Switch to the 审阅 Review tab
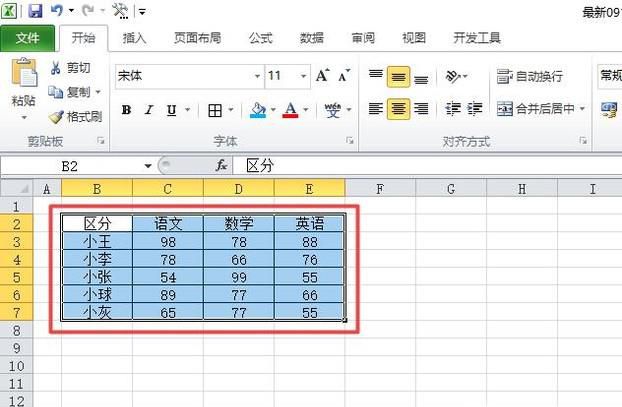The height and width of the screenshot is (407, 622). pyautogui.click(x=363, y=38)
